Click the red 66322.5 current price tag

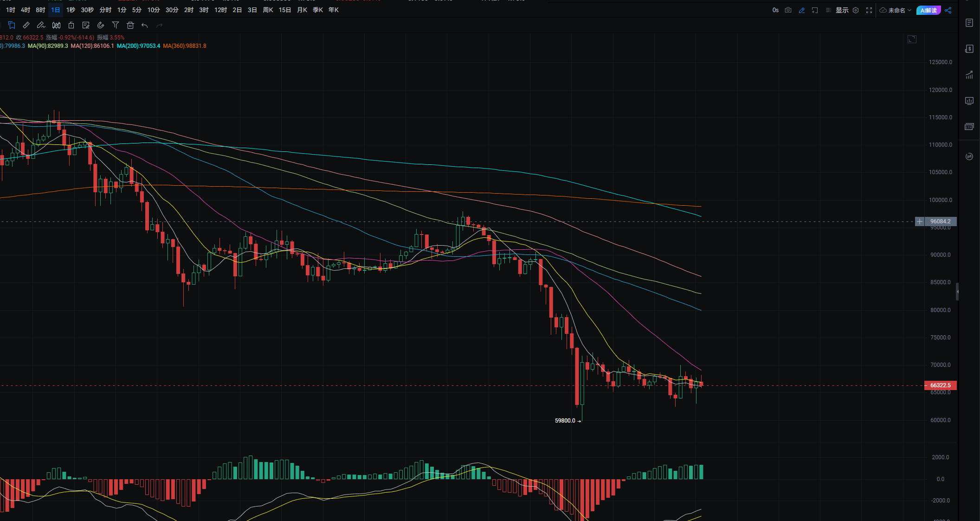click(940, 385)
